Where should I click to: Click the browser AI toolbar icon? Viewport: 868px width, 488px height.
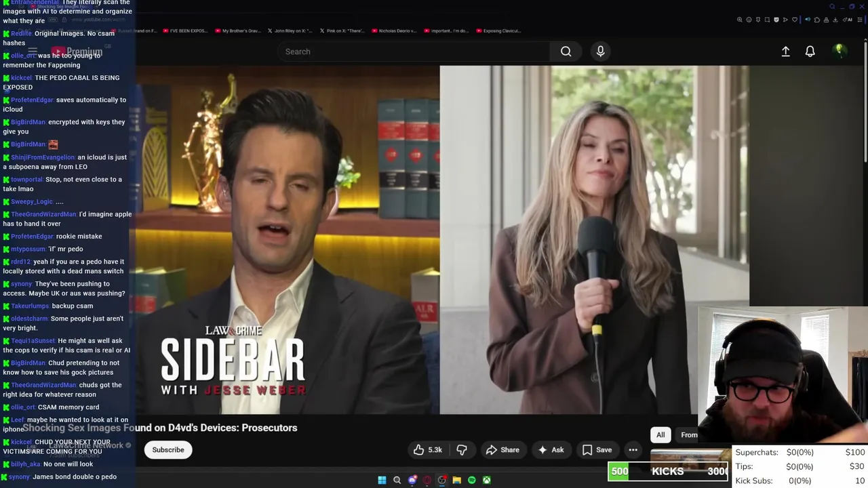[848, 20]
